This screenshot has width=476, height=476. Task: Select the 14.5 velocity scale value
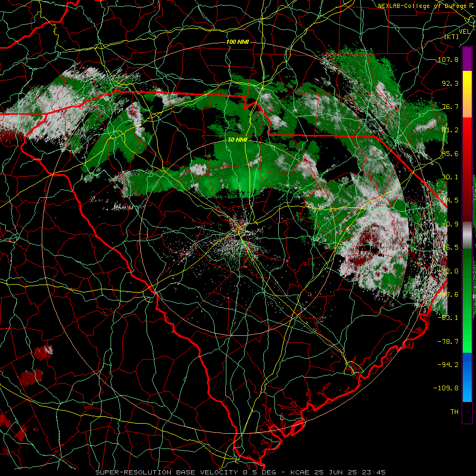(450, 200)
